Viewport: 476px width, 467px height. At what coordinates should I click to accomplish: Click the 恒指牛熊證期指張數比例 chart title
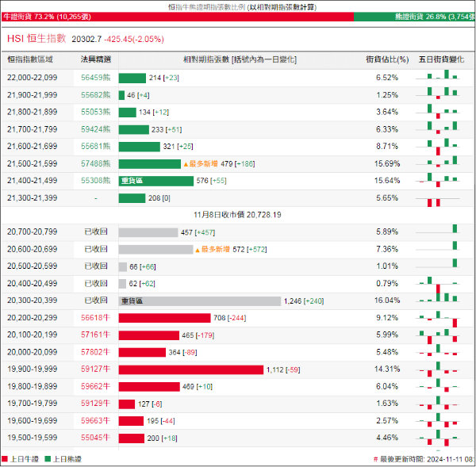tap(242, 7)
